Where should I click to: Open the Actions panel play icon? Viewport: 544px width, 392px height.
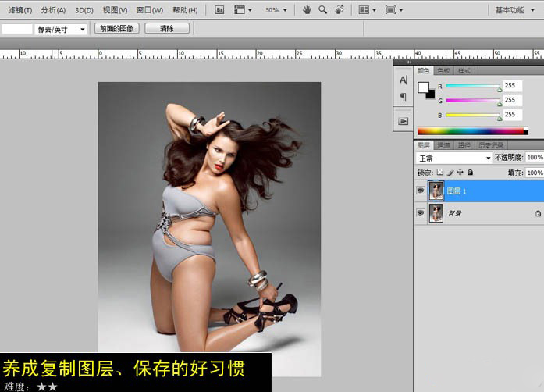403,121
